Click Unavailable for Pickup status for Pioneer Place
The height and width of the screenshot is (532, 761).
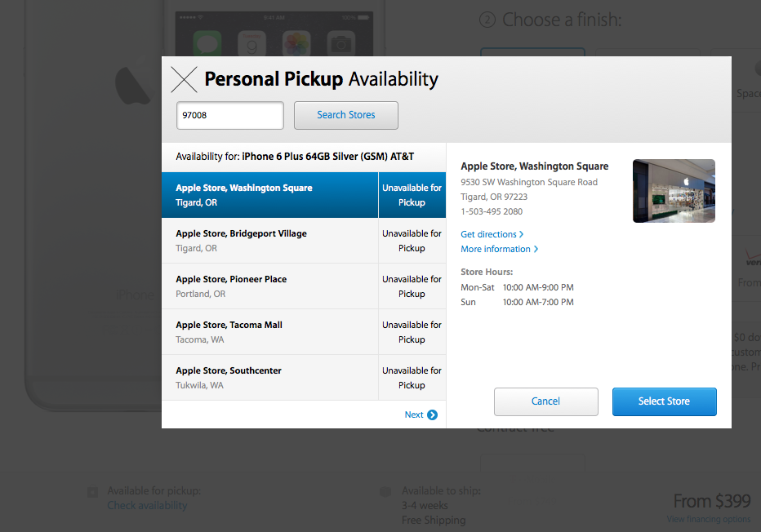[412, 286]
